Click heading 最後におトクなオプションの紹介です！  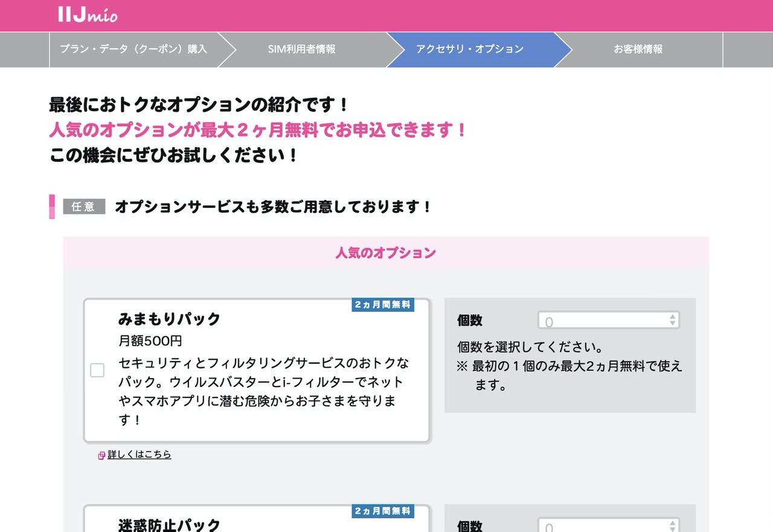pyautogui.click(x=200, y=105)
